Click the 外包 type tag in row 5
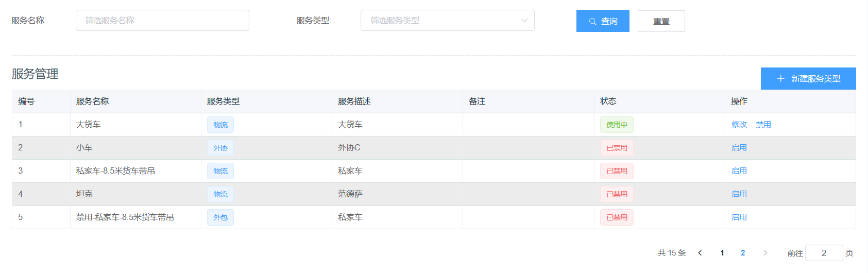The width and height of the screenshot is (868, 273). (220, 217)
